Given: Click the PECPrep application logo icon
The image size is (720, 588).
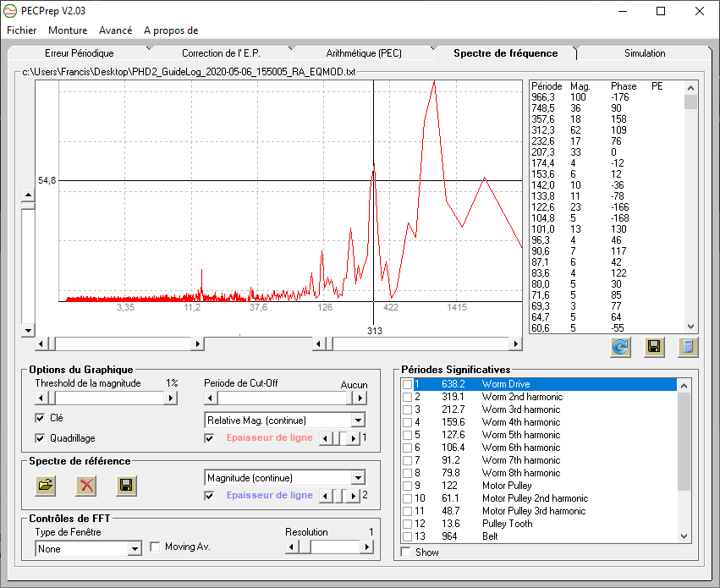Looking at the screenshot, I should 10,11.
